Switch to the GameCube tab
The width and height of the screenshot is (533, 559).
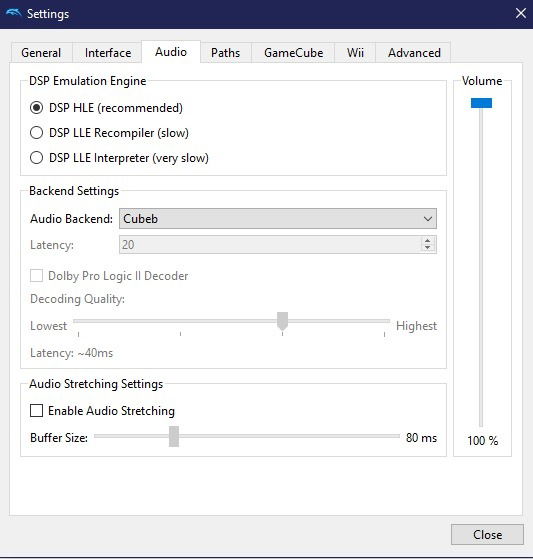click(x=293, y=53)
